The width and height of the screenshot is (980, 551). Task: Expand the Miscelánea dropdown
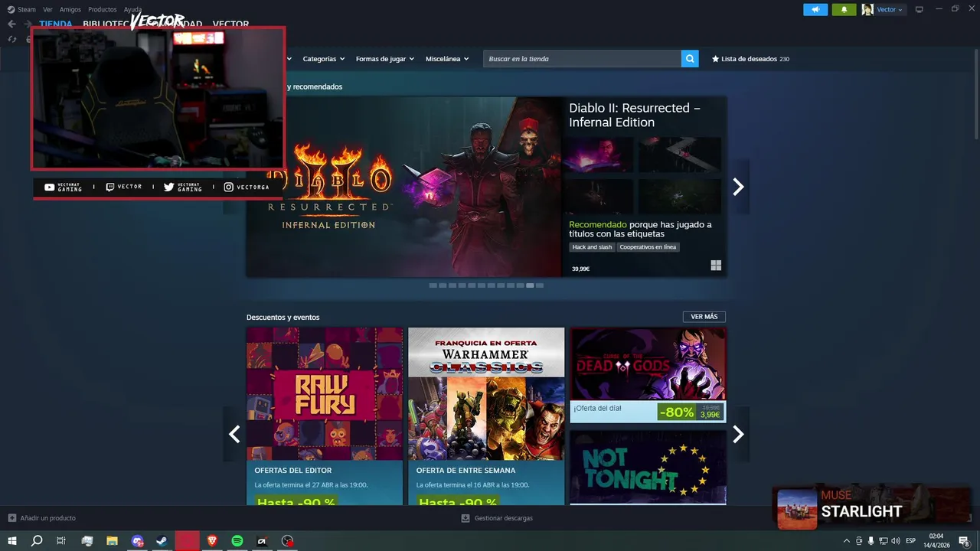447,59
